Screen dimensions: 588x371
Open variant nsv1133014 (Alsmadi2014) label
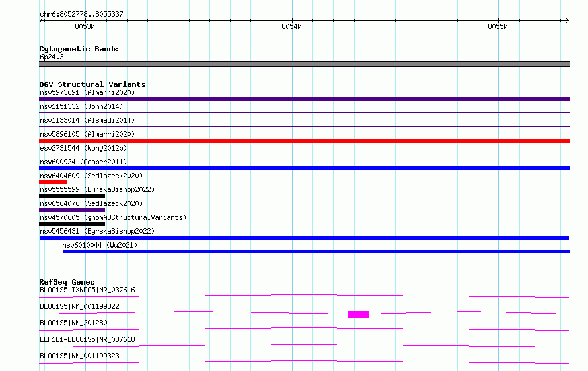pyautogui.click(x=87, y=120)
